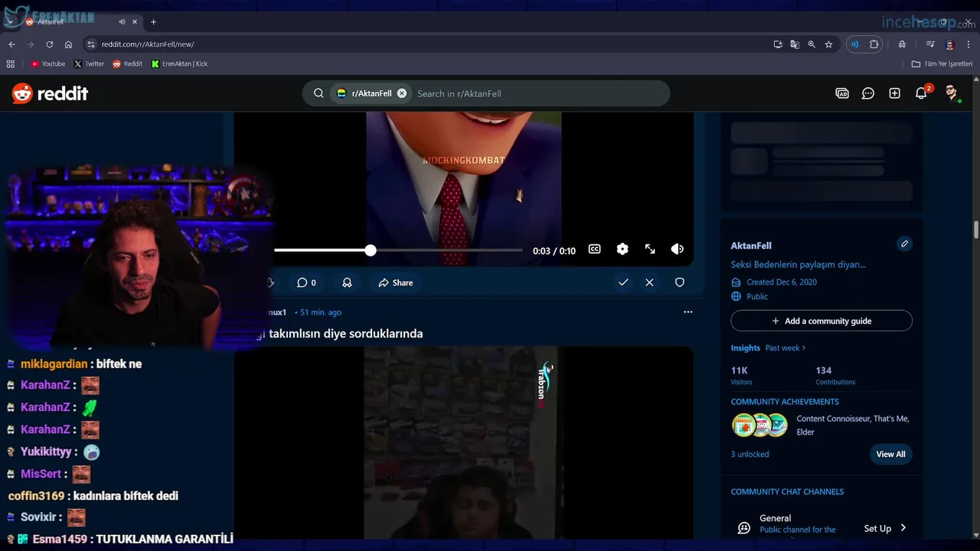Click the second post's video thumbnail
This screenshot has width=980, height=551.
[x=463, y=442]
